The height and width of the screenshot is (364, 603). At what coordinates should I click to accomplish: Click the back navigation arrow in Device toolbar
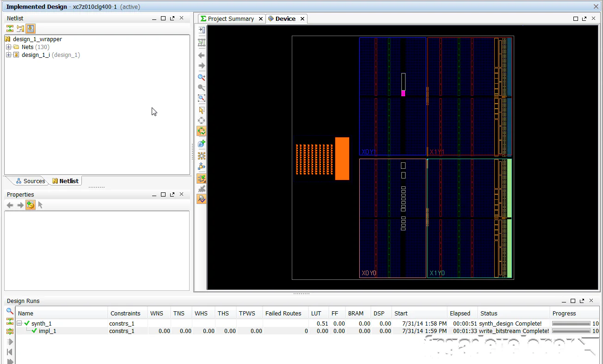(x=201, y=55)
